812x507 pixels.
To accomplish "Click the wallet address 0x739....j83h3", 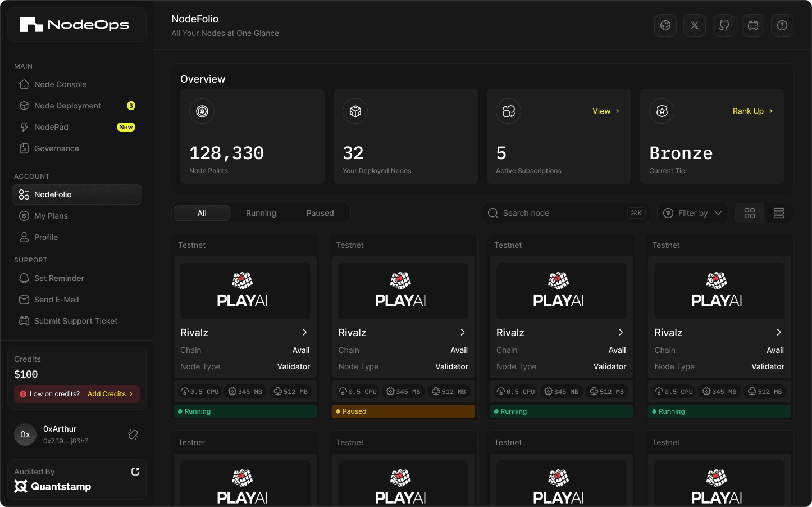I will (x=66, y=441).
